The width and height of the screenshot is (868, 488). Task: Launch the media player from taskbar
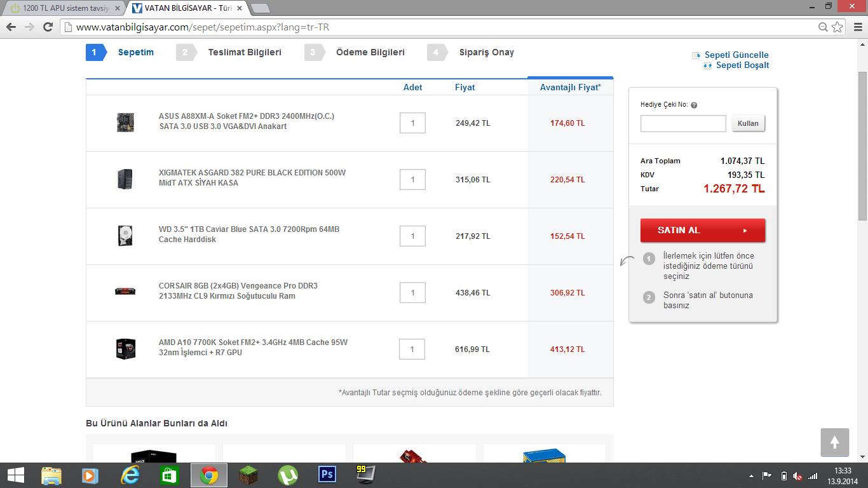pyautogui.click(x=91, y=475)
